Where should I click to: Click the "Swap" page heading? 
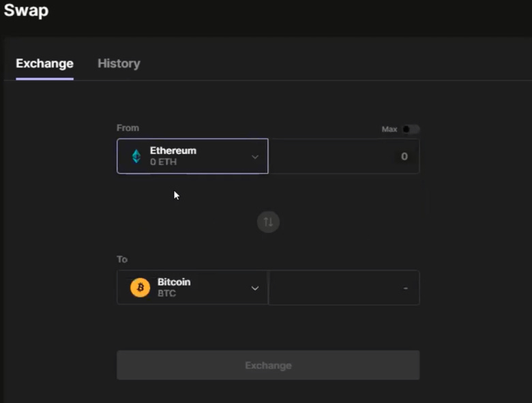coord(26,10)
